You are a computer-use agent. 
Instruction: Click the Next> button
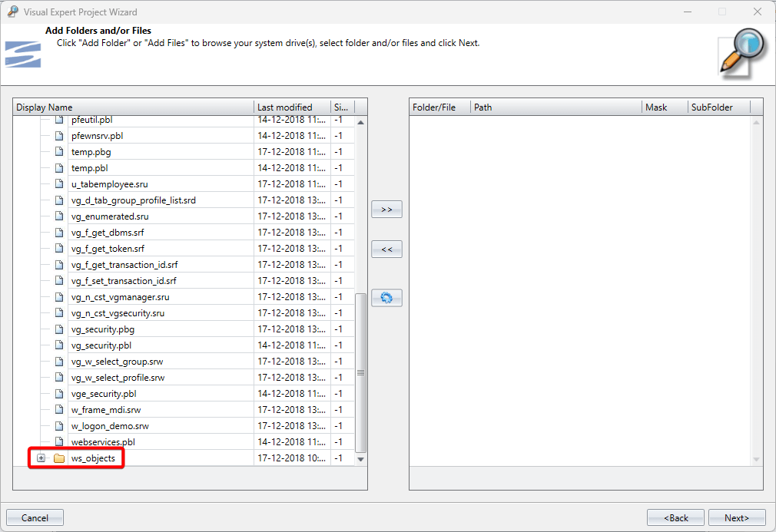(737, 518)
